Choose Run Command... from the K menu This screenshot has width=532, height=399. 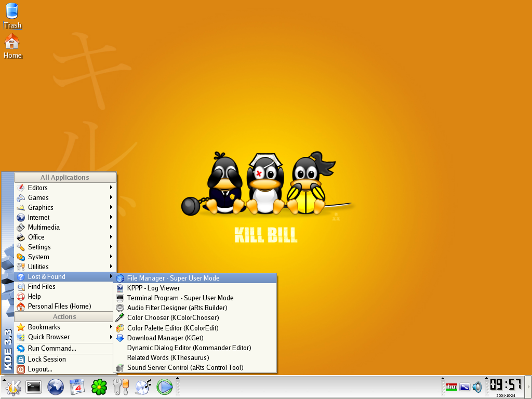click(x=64, y=349)
